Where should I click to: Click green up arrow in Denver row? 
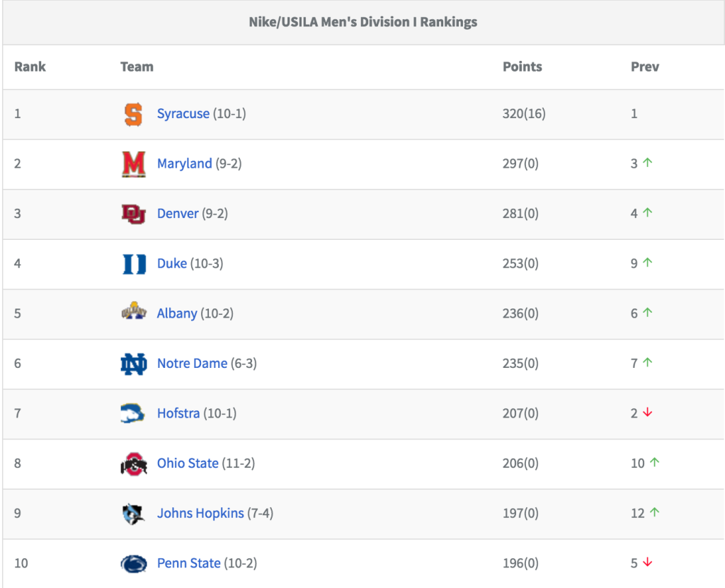coord(648,212)
